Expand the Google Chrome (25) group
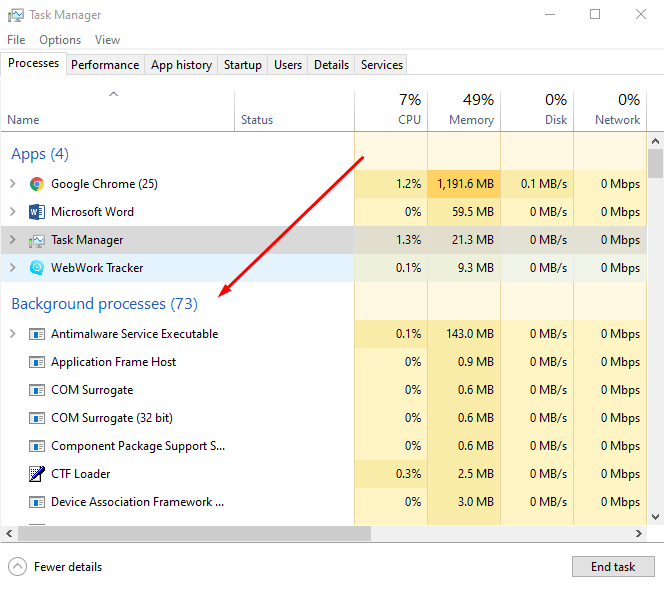Image resolution: width=664 pixels, height=590 pixels. click(x=13, y=184)
